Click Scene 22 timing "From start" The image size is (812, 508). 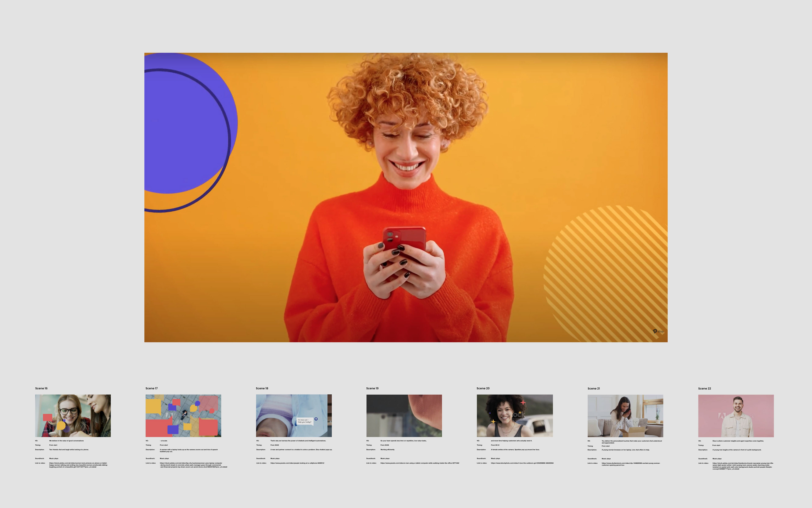(x=716, y=446)
